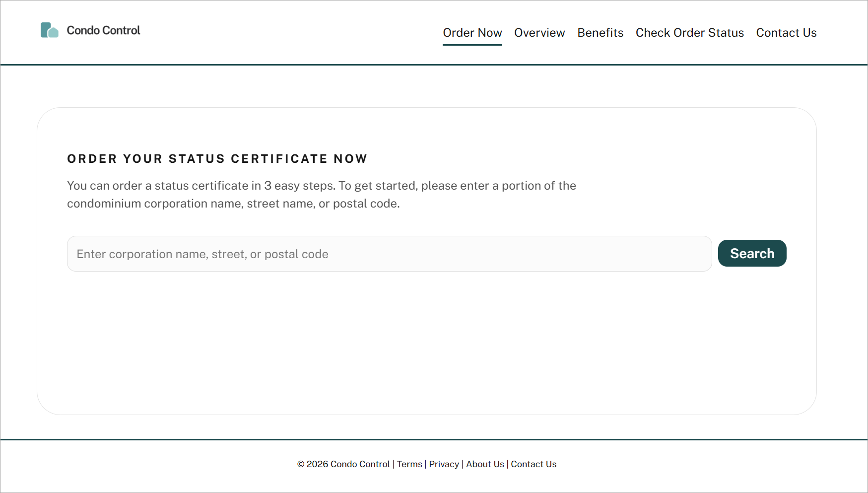Open the Condo Control home text link
The height and width of the screenshot is (493, 868).
click(x=103, y=30)
